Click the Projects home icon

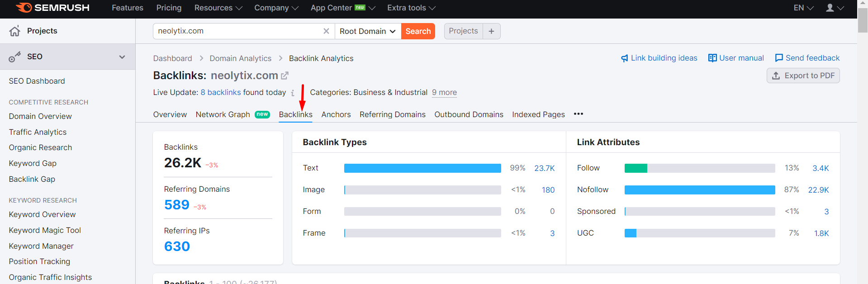point(14,31)
